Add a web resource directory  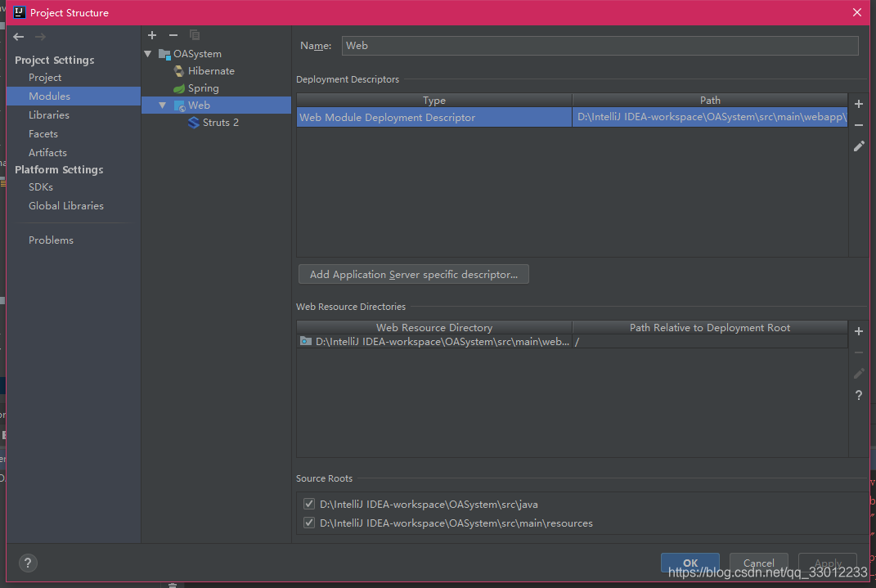click(x=859, y=331)
